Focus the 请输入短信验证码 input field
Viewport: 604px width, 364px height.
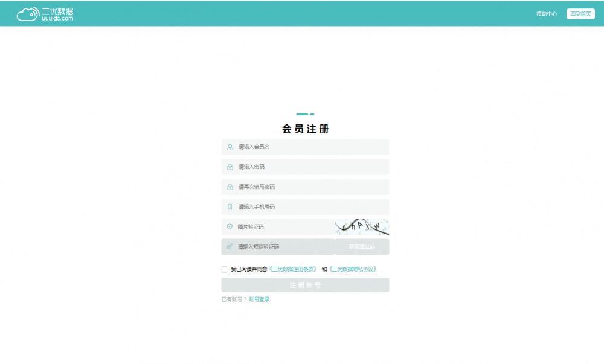click(x=284, y=246)
